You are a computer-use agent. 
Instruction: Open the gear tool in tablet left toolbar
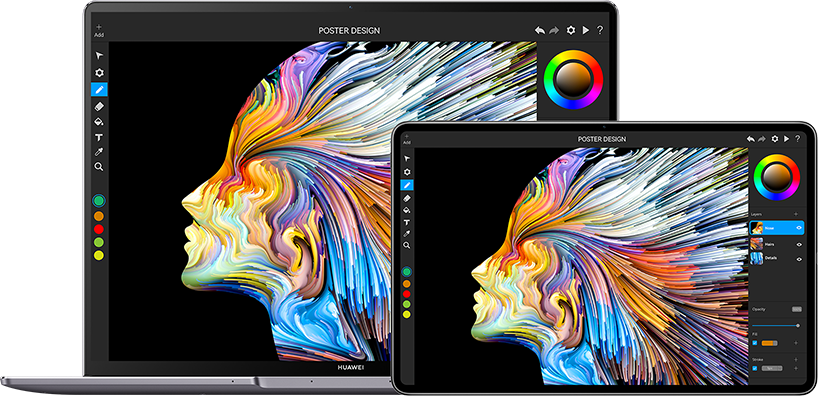point(407,172)
